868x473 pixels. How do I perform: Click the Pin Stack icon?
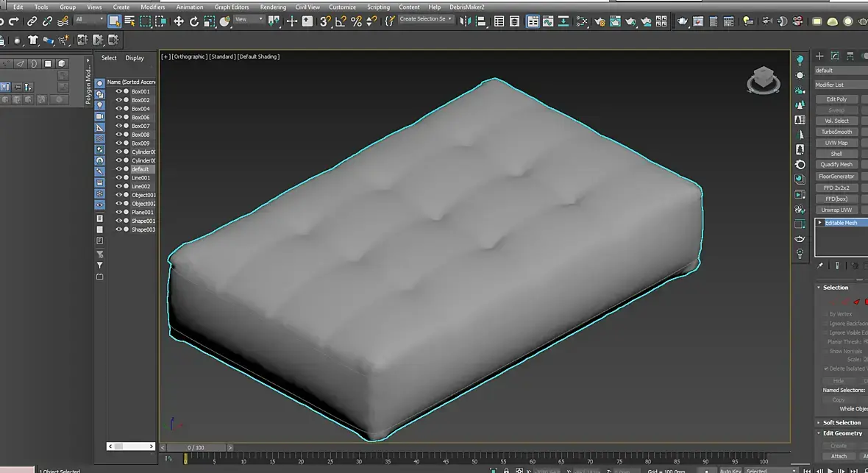click(820, 266)
